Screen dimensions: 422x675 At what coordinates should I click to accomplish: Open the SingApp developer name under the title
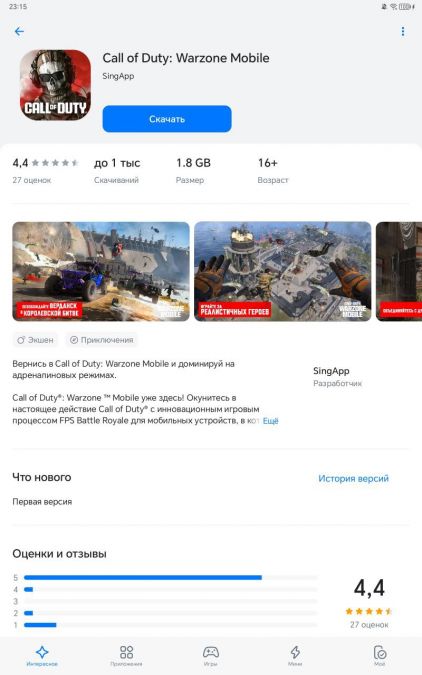coord(118,76)
